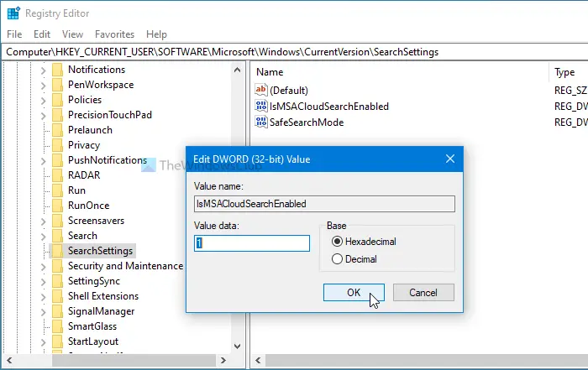Screen dimensions: 588x370
Task: Expand the SettingSync key
Action: point(43,282)
